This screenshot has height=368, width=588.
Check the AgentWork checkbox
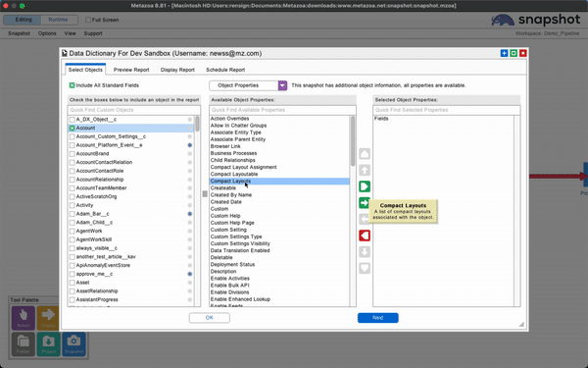72,231
